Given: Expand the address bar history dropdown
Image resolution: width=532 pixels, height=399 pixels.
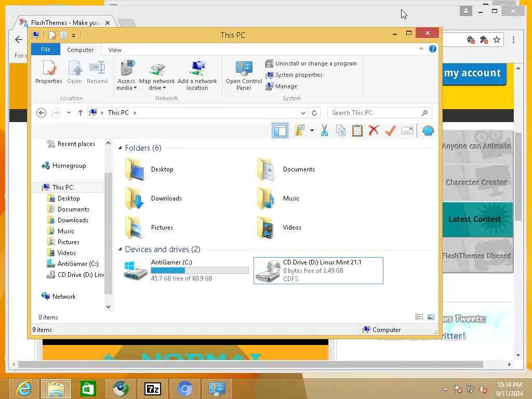Looking at the screenshot, I should 303,113.
